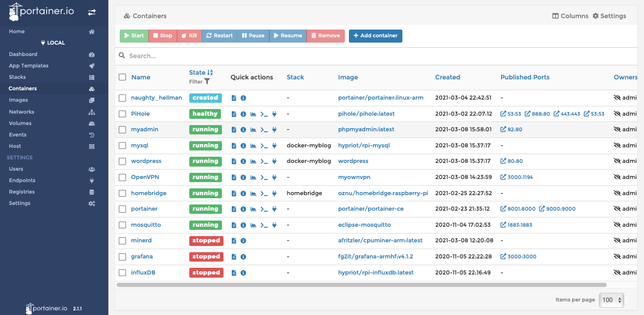644x315 pixels.
Task: Open the table Settings menu
Action: pyautogui.click(x=609, y=16)
